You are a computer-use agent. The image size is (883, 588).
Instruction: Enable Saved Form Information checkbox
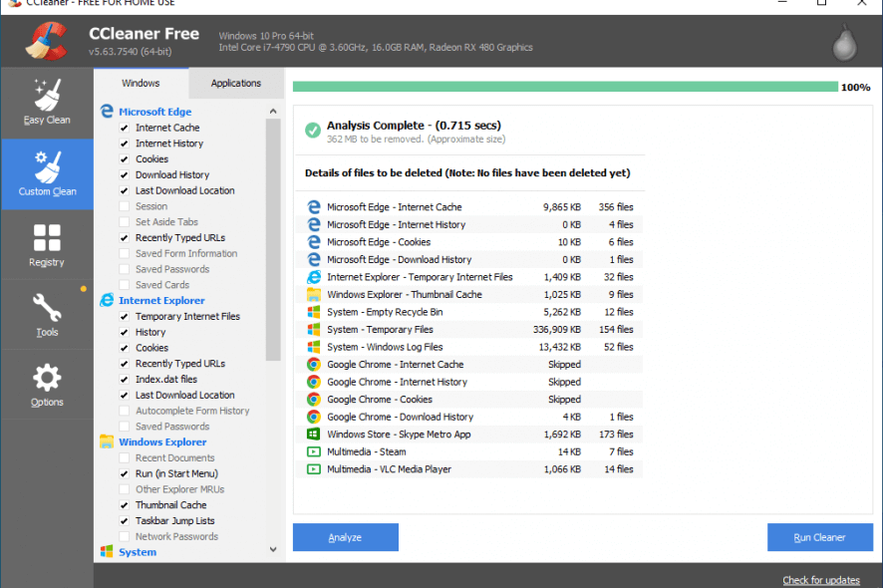coord(125,253)
